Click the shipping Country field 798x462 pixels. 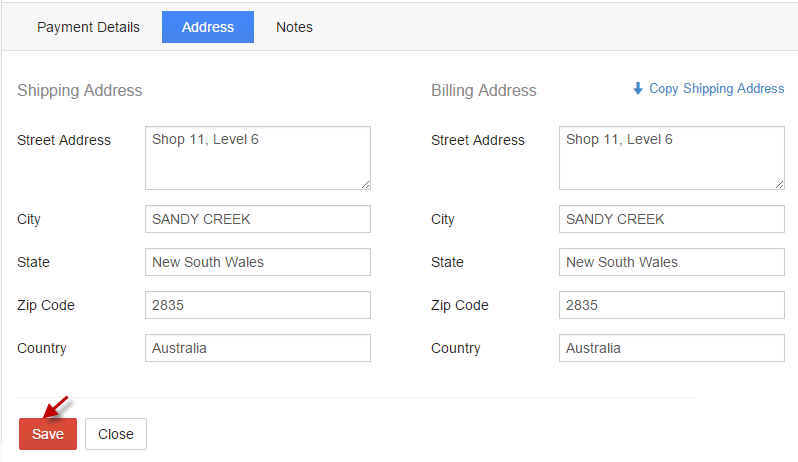coord(258,348)
